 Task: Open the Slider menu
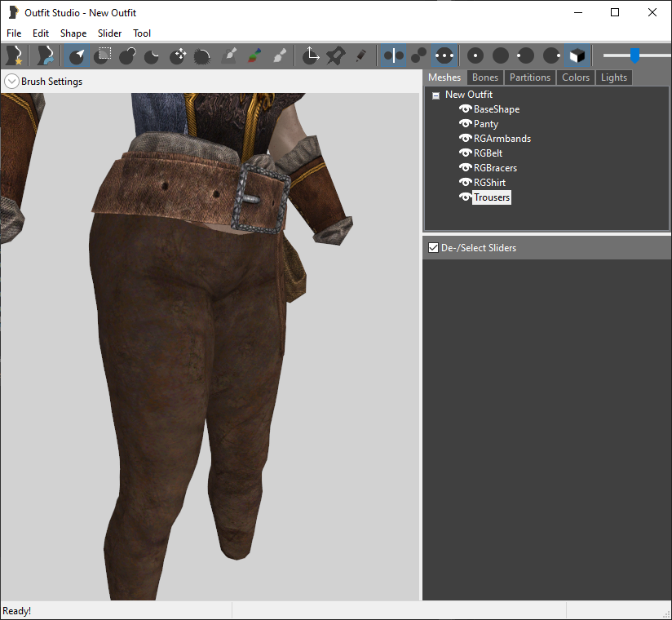tap(110, 33)
